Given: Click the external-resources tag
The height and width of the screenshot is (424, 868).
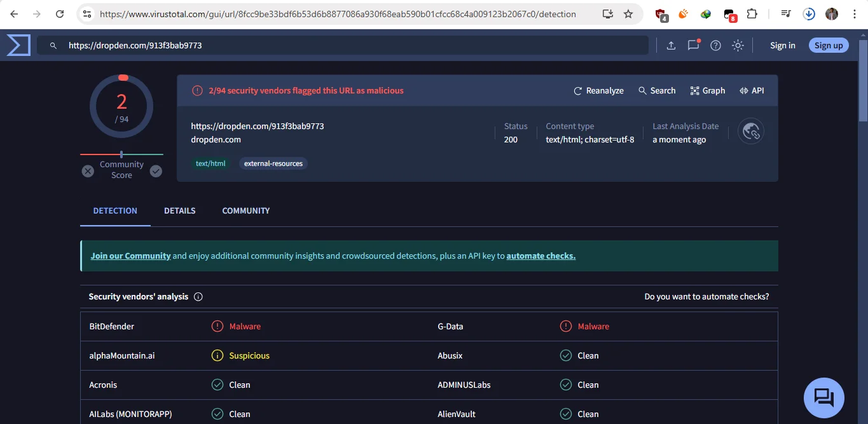Looking at the screenshot, I should pos(273,163).
